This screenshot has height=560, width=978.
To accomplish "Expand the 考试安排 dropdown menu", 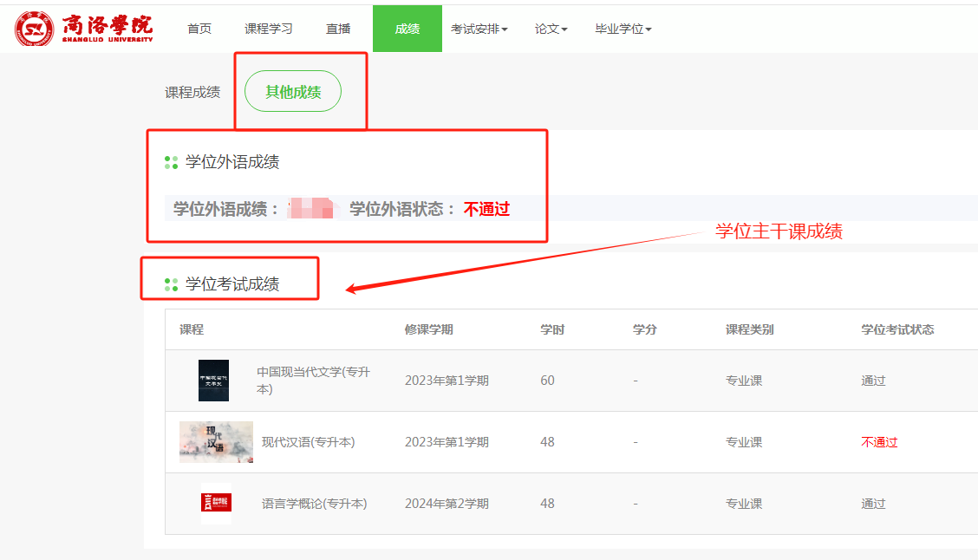I will 479,29.
